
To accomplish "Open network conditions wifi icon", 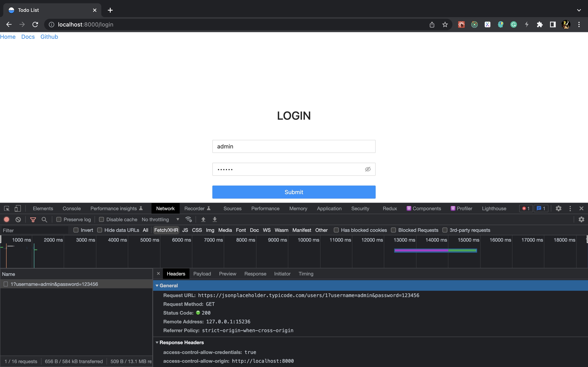I will (189, 219).
